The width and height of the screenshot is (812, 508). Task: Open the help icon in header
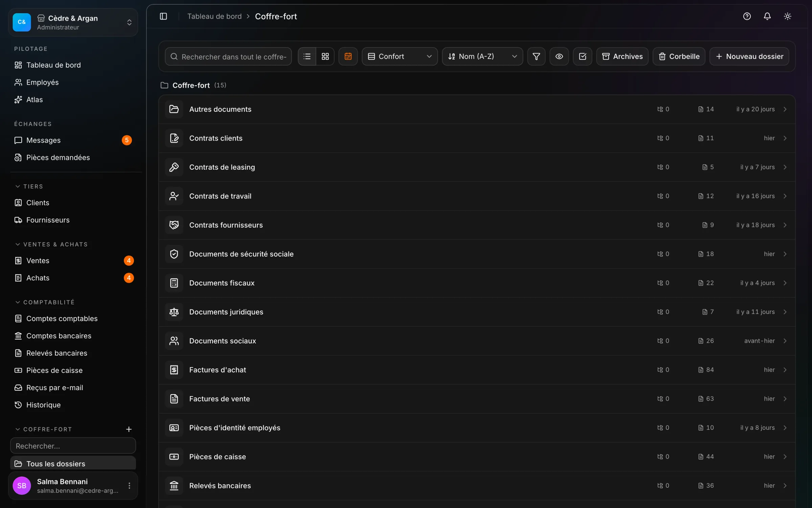[747, 16]
